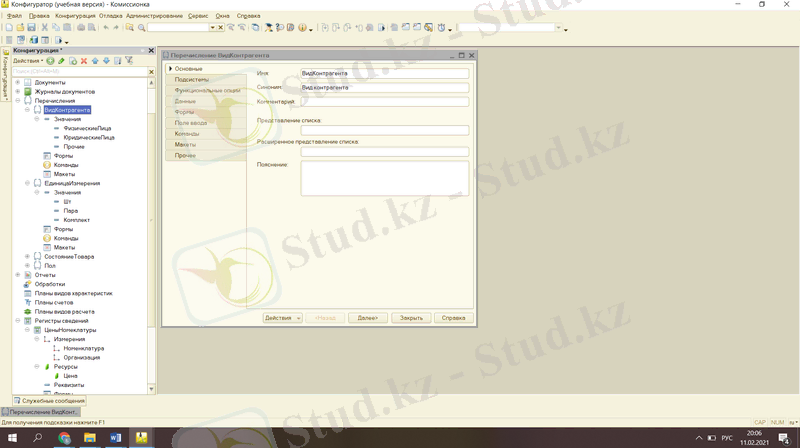
Task: Open the Syntax Assistant icon
Action: click(x=267, y=28)
